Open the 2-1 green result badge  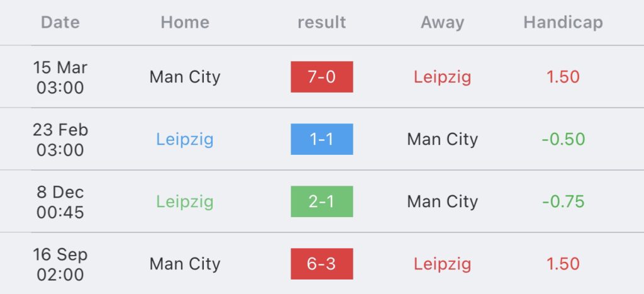pyautogui.click(x=321, y=201)
